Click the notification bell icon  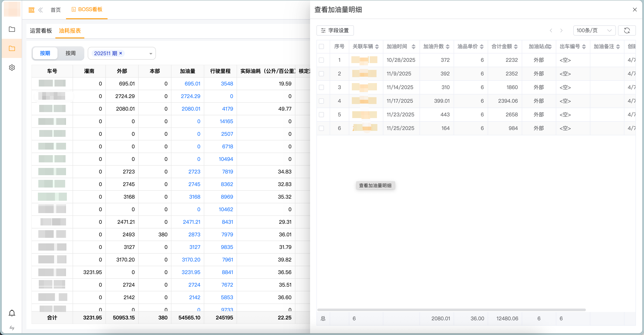11,313
